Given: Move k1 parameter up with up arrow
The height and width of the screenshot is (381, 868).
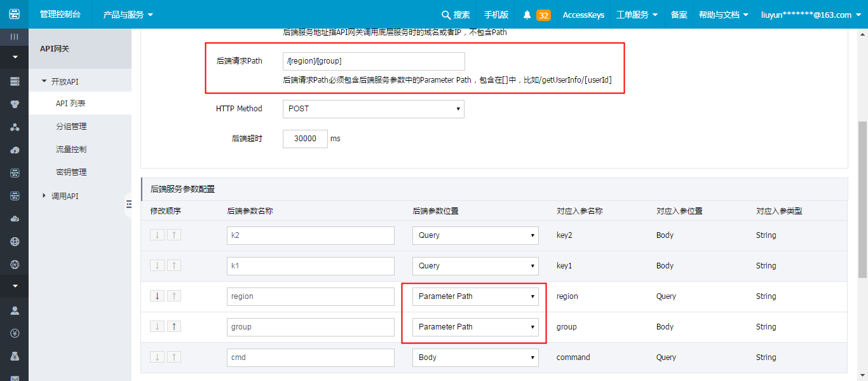Looking at the screenshot, I should (174, 265).
